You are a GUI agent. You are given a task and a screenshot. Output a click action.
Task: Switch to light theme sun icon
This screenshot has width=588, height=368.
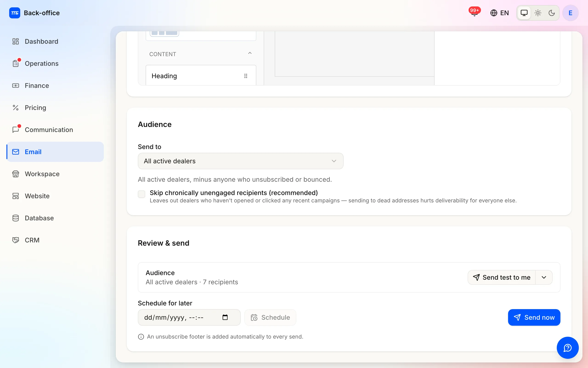(538, 13)
